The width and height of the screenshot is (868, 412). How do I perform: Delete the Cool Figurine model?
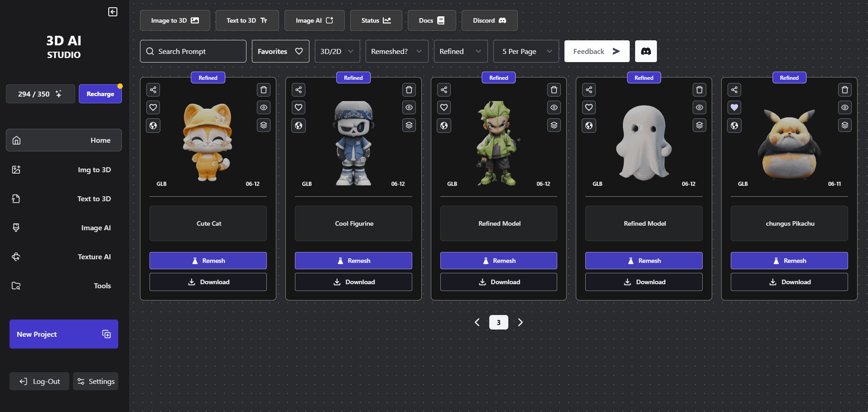tap(409, 90)
